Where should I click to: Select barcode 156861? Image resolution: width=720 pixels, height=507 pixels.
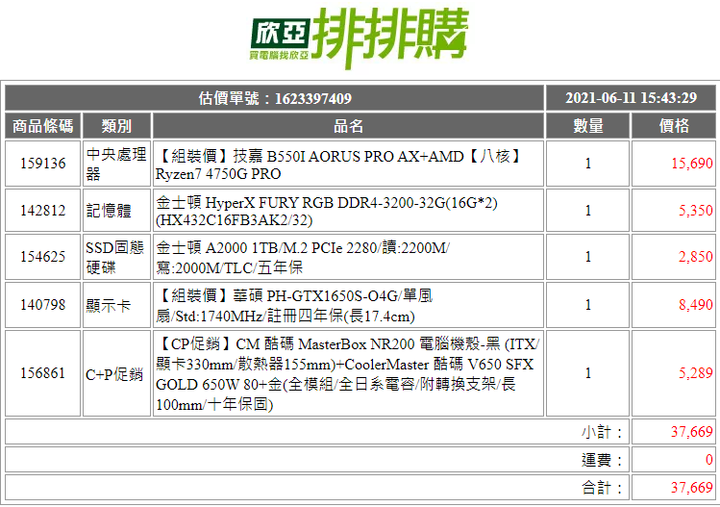pos(43,373)
